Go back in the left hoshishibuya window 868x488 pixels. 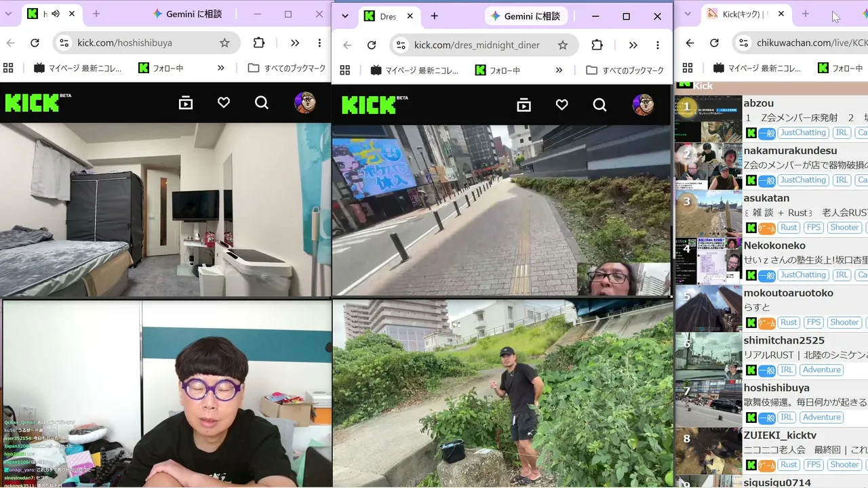click(x=10, y=43)
